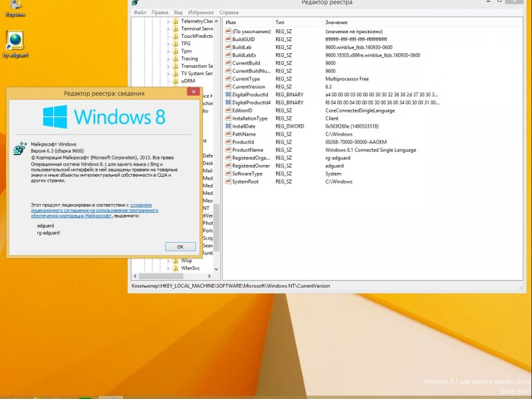Open the by adguard desktop shortcut
Viewport: 532px width, 399px height.
15,45
